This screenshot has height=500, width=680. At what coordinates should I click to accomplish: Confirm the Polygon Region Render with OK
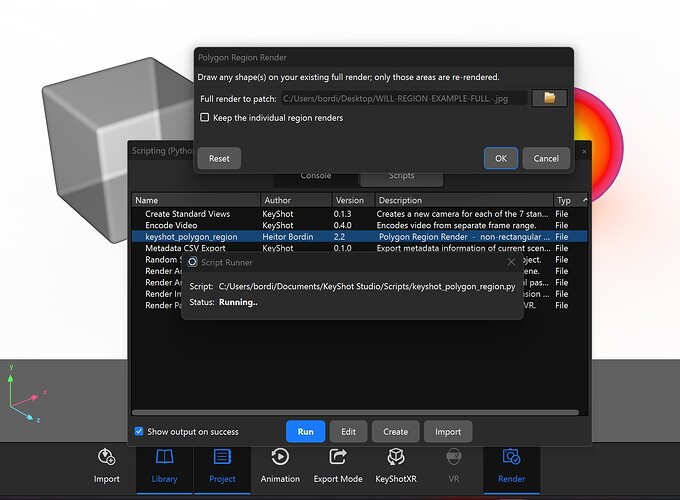pos(501,158)
